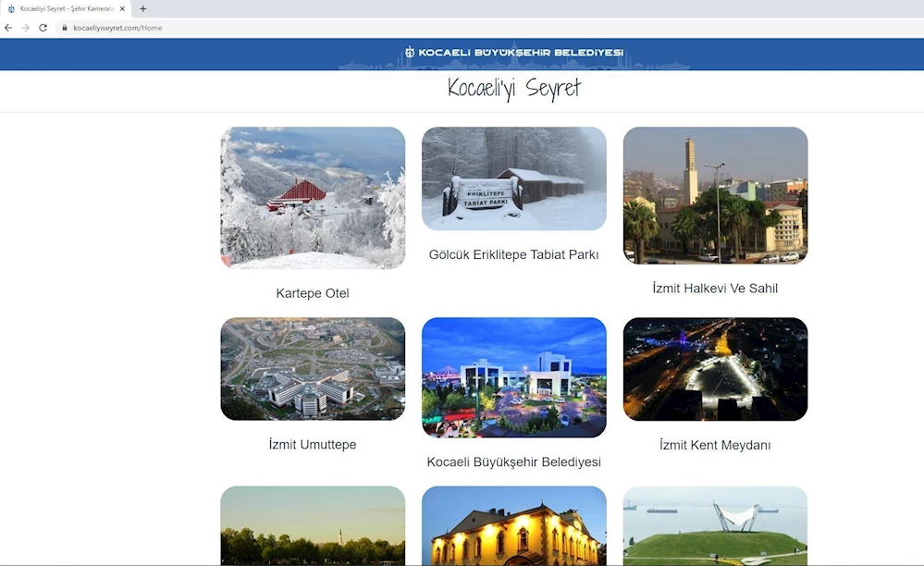Open the Kartepe Otel camera thumbnail

[313, 198]
